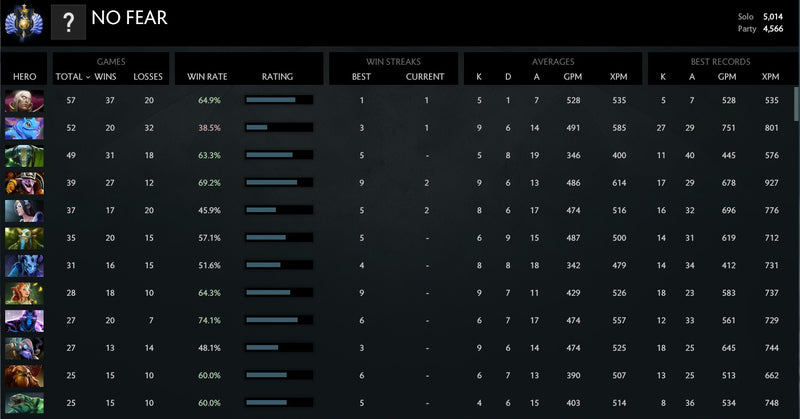Click the HERO column header
The width and height of the screenshot is (800, 419).
tap(23, 76)
